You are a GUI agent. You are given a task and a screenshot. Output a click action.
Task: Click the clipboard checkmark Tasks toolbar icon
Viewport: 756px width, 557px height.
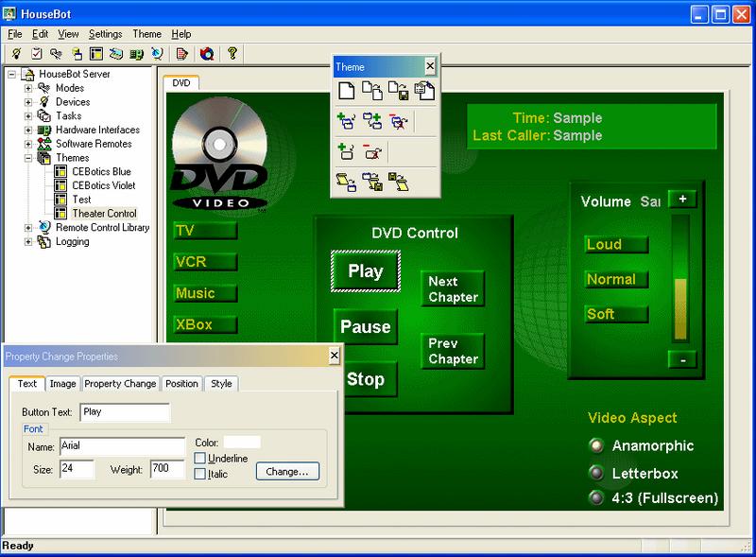pos(37,53)
